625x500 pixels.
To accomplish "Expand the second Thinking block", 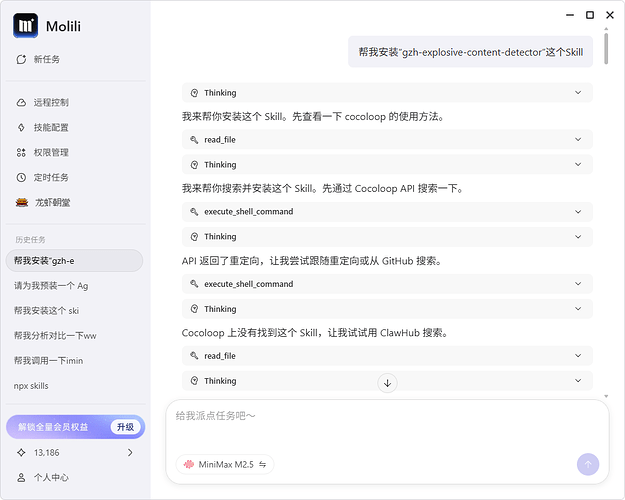I will [x=387, y=165].
